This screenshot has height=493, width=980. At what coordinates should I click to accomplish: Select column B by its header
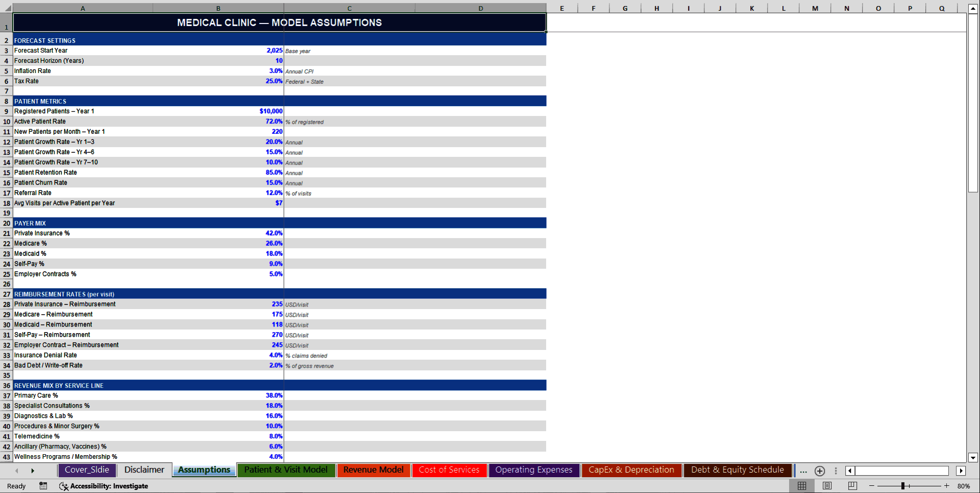tap(218, 8)
